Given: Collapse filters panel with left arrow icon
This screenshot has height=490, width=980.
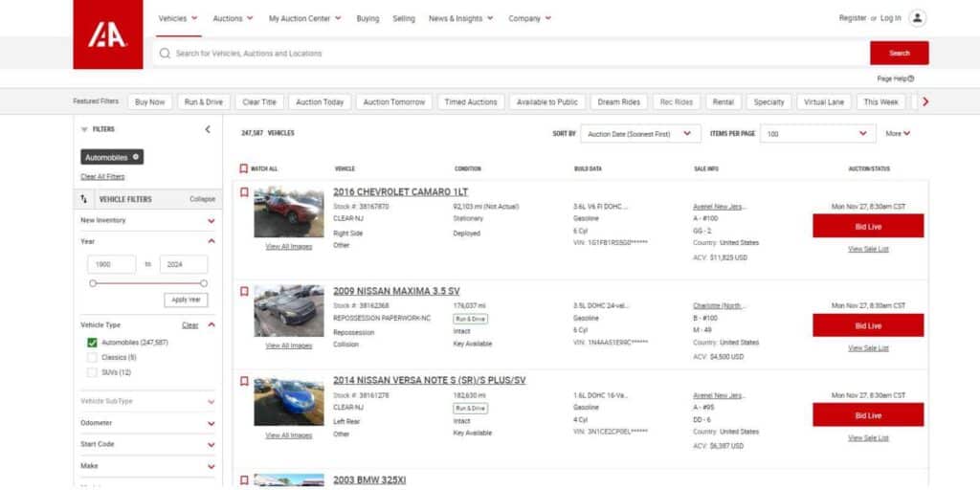Looking at the screenshot, I should tap(208, 129).
